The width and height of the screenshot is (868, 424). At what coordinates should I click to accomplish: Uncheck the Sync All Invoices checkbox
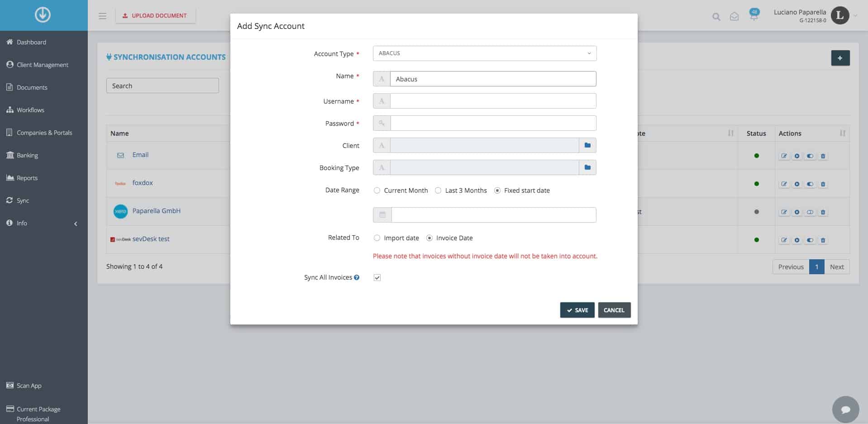(x=377, y=278)
